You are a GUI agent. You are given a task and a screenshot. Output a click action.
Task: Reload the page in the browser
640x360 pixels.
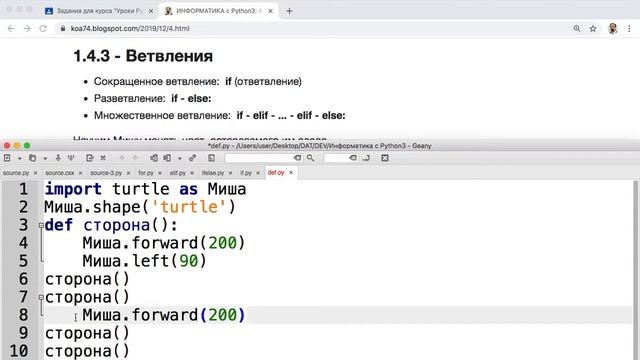point(43,29)
